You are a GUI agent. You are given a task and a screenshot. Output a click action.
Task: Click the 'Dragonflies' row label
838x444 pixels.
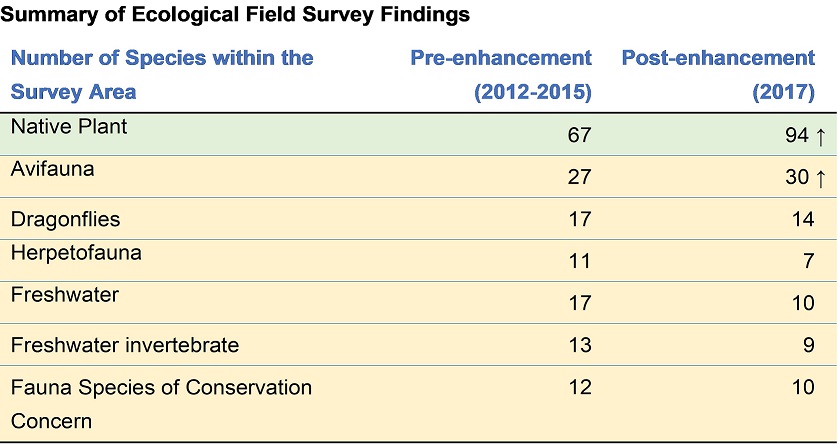pyautogui.click(x=65, y=219)
